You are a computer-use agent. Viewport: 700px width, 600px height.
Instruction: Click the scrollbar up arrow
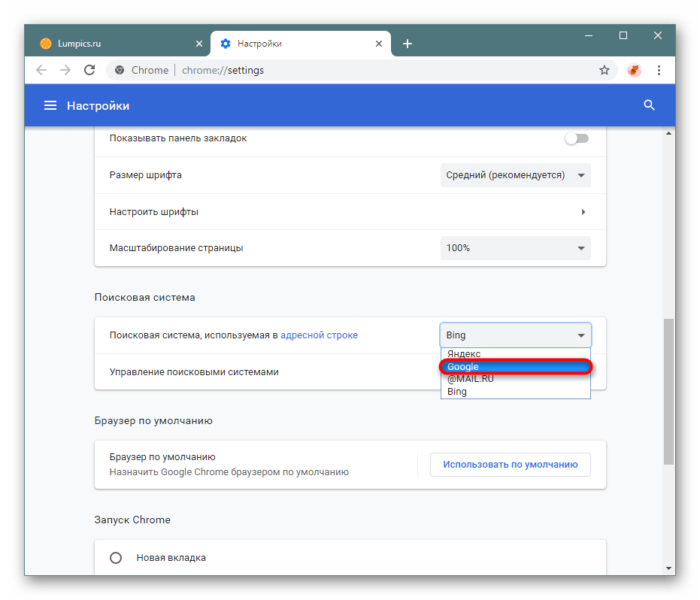click(x=668, y=133)
